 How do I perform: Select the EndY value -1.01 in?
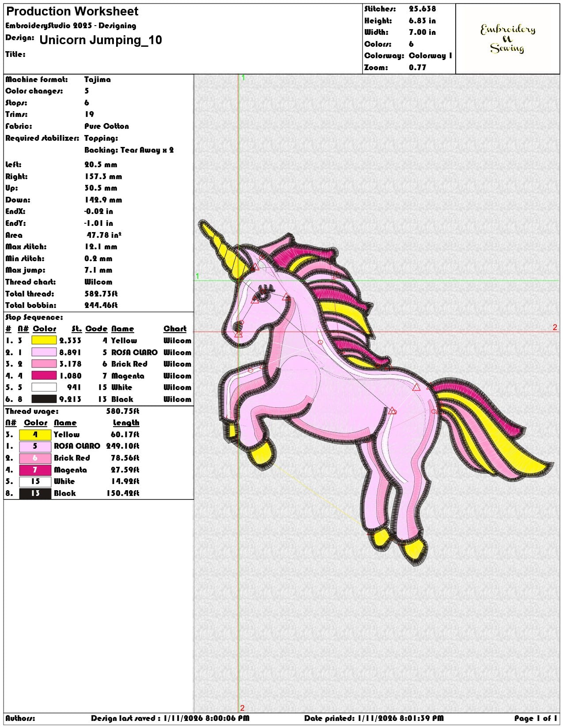pos(98,223)
